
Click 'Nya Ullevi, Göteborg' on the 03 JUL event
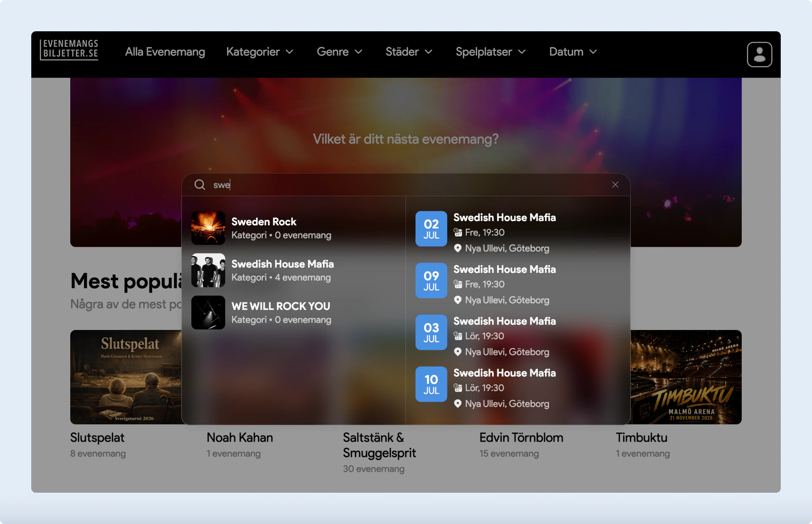[507, 352]
